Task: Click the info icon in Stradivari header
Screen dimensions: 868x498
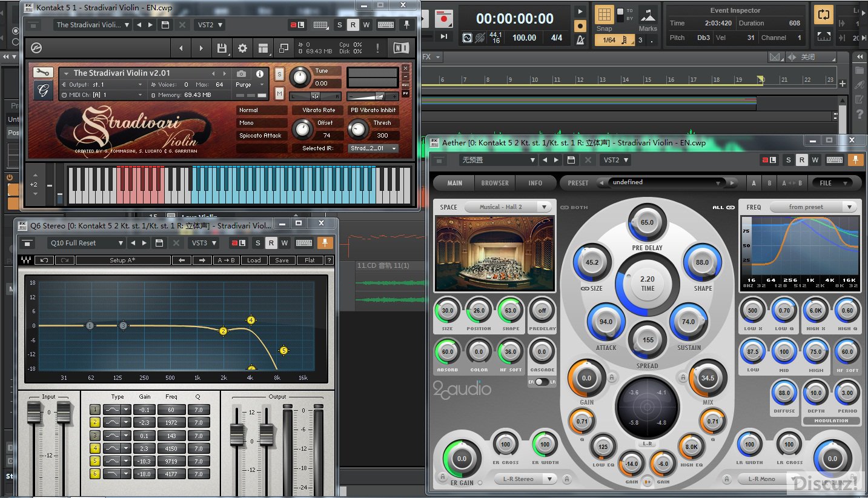Action: pos(260,73)
